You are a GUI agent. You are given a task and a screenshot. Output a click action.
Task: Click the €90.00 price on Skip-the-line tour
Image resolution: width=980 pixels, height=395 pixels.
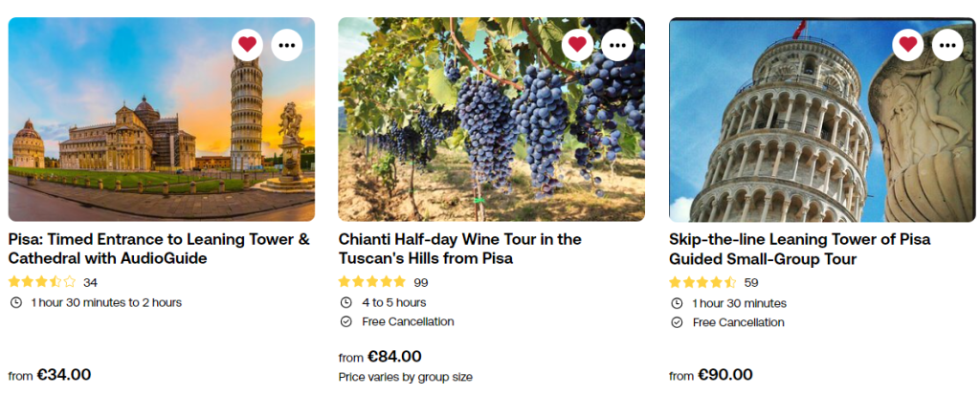pyautogui.click(x=724, y=375)
